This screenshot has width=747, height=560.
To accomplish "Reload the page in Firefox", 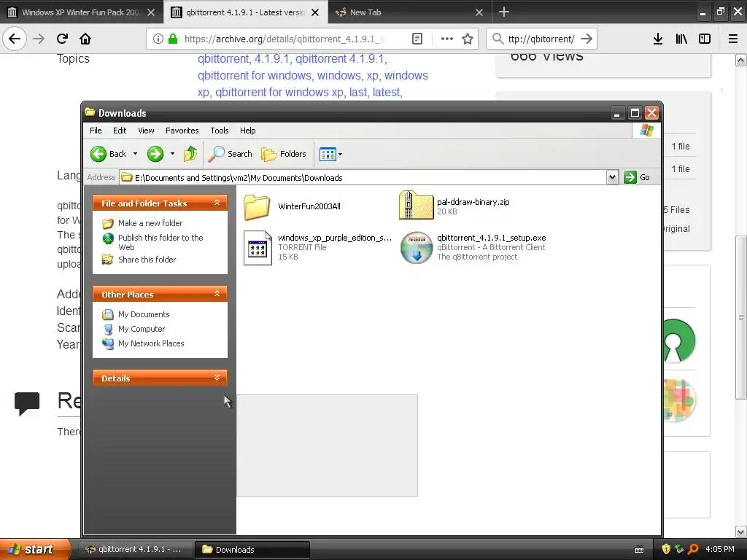I will pos(63,39).
